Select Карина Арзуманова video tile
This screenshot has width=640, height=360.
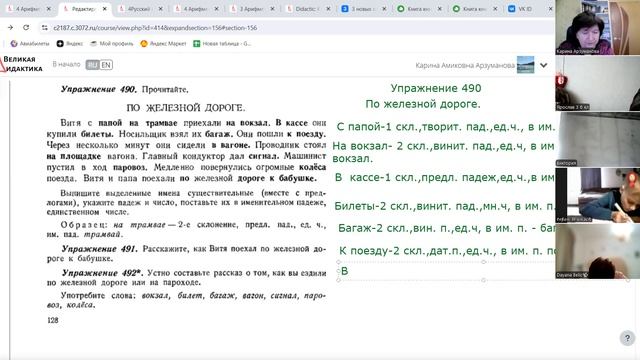coord(598,27)
